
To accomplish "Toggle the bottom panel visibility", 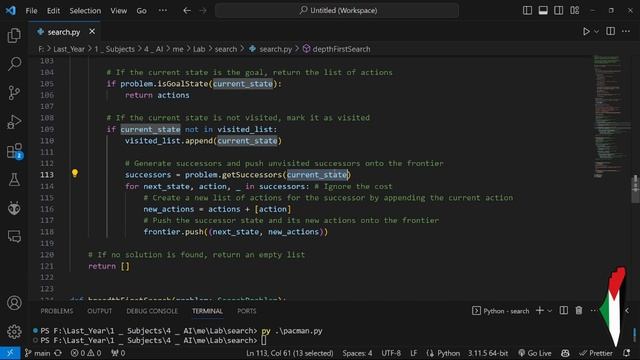I will (543, 10).
